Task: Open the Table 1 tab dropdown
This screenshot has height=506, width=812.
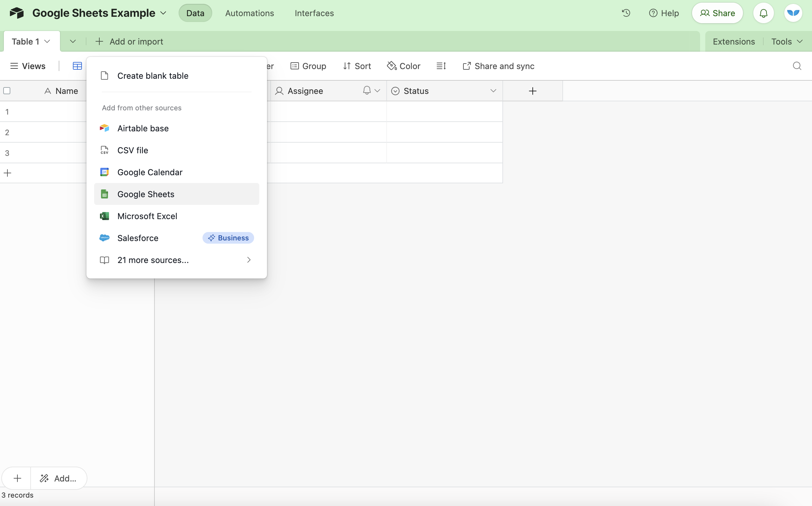Action: point(47,41)
